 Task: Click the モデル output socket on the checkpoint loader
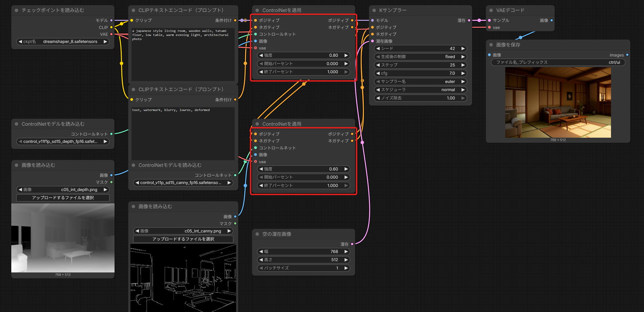coord(111,20)
